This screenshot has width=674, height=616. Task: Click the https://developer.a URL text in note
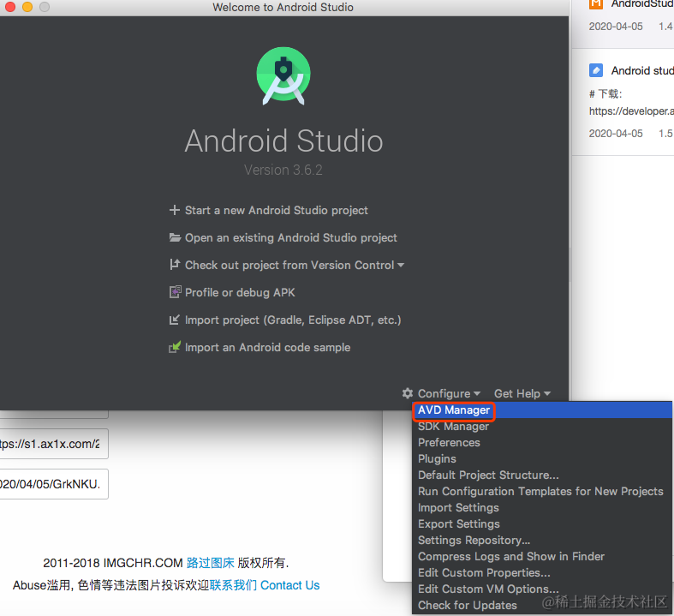tap(631, 111)
